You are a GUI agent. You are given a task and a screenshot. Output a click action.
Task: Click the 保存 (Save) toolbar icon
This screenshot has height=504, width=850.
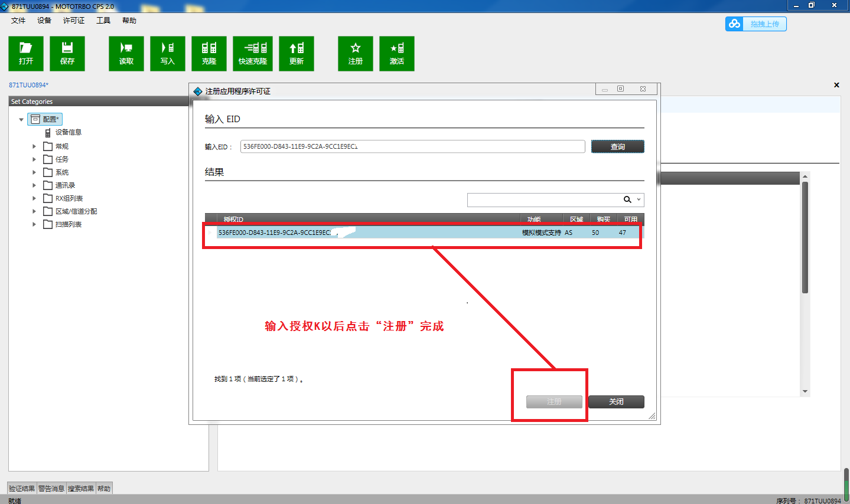point(67,54)
